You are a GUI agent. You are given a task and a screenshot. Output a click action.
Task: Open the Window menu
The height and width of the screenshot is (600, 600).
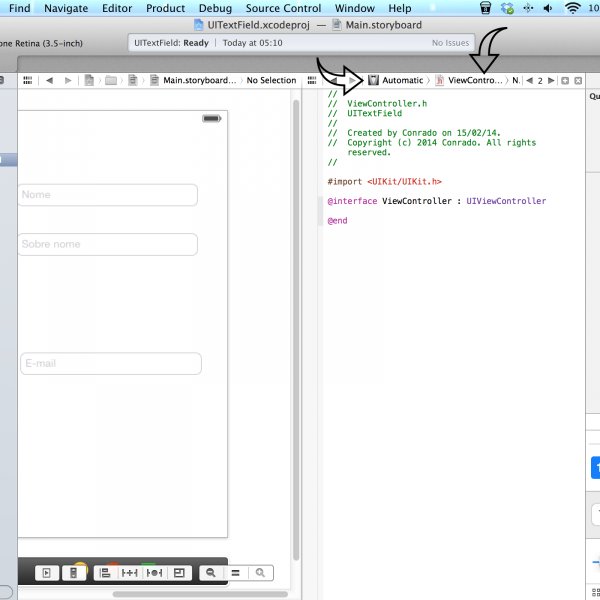click(x=355, y=8)
